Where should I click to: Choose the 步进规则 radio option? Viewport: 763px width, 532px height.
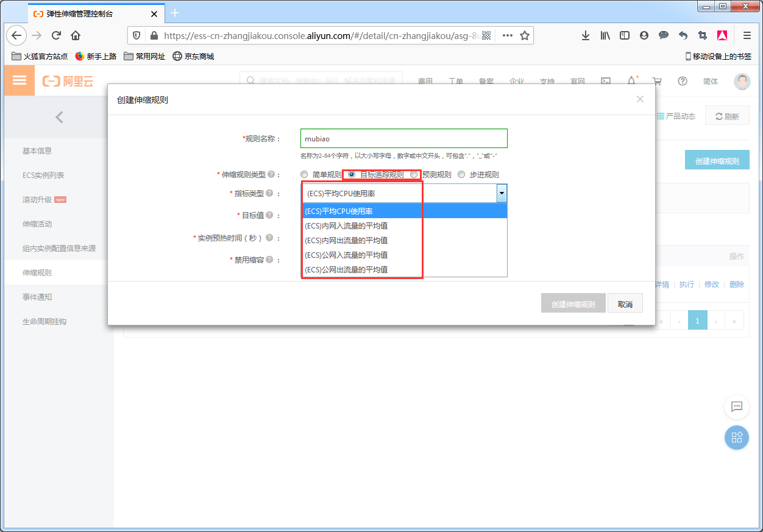pos(461,174)
